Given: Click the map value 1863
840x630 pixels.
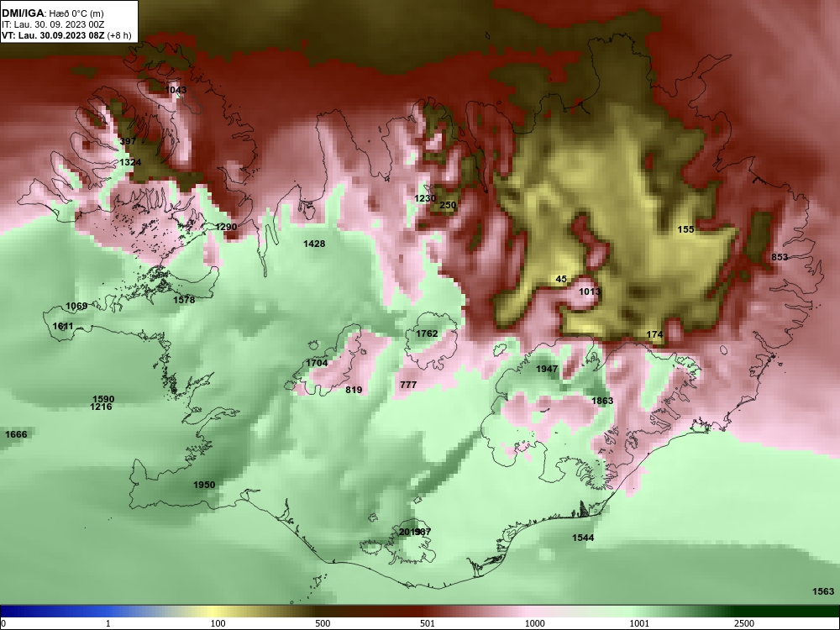Looking at the screenshot, I should (602, 401).
